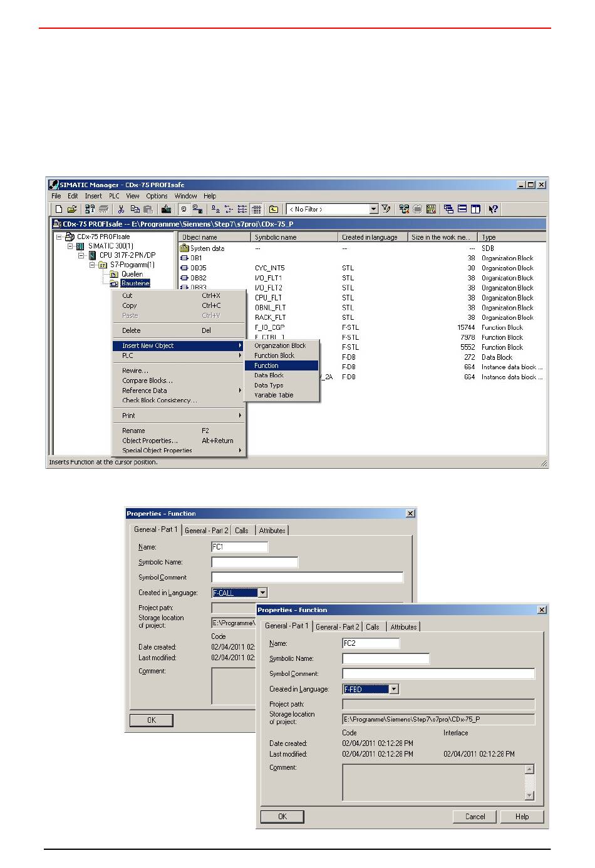
Task: Select Object Properties... in the context menu
Action: tap(179, 441)
